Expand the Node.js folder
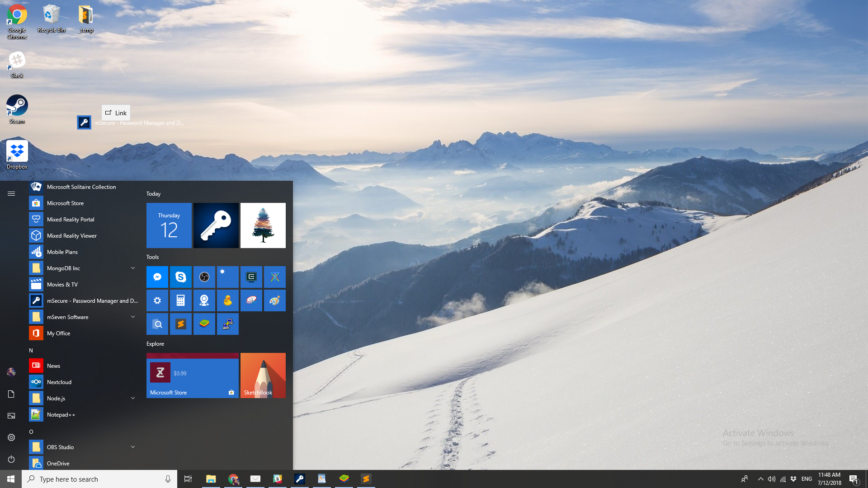Viewport: 868px width, 488px height. [x=133, y=398]
